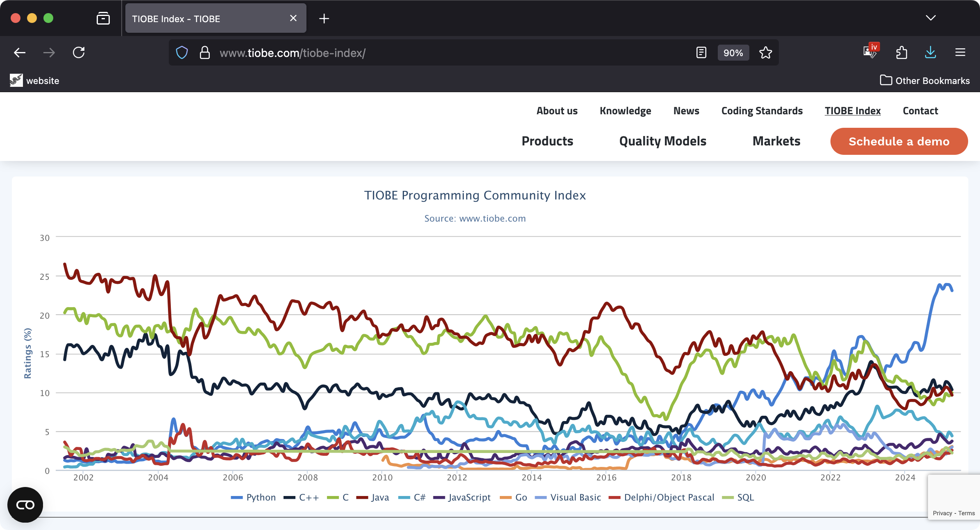The height and width of the screenshot is (530, 980).
Task: Toggle the Go series in legend
Action: pos(513,497)
